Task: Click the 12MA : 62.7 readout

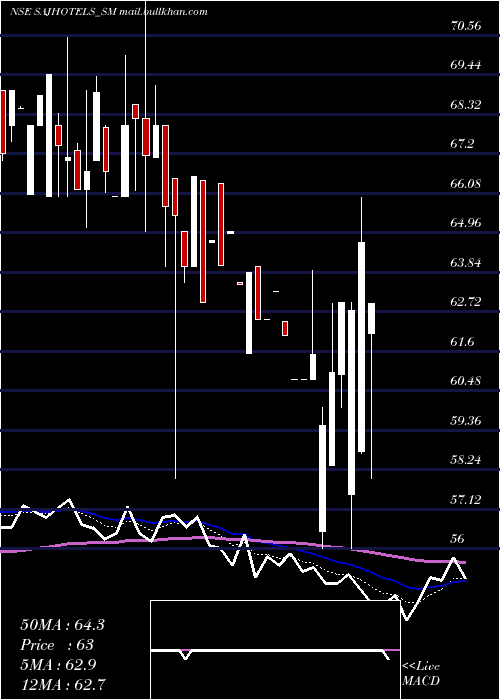Action: 62,684
